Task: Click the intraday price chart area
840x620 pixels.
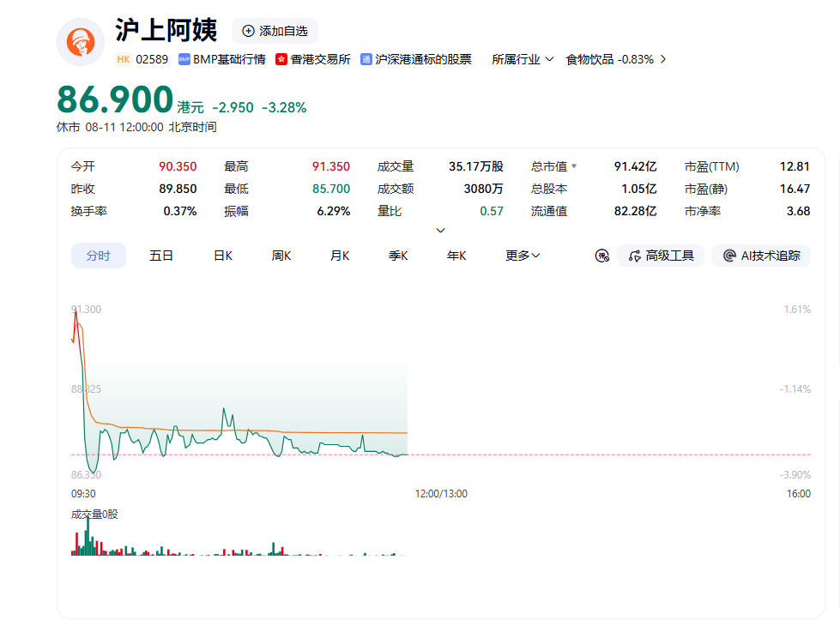Action: click(441, 392)
